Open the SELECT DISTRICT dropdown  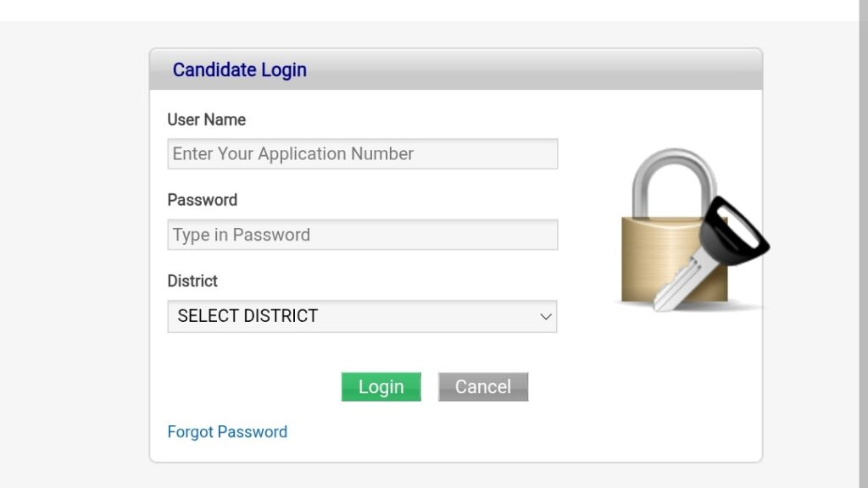[x=362, y=317]
